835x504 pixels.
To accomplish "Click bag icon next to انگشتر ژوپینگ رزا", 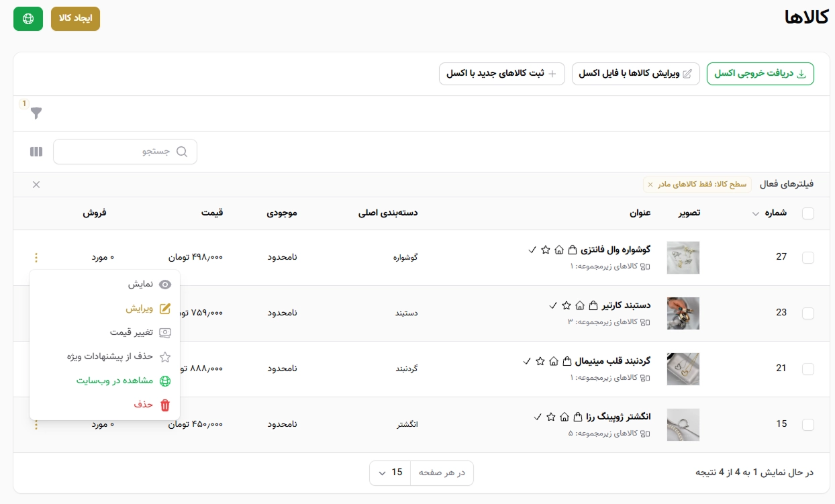I will click(577, 417).
